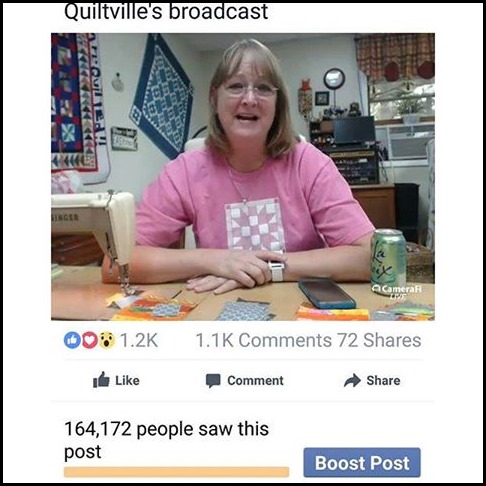Click the red heart reaction icon
The image size is (486, 486).
click(89, 340)
